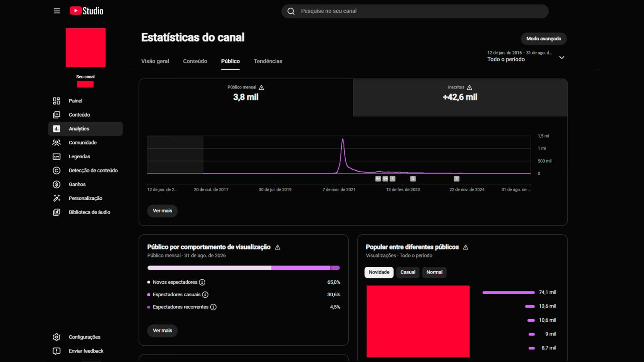
Task: Open the Todo o período selector
Action: 526,56
